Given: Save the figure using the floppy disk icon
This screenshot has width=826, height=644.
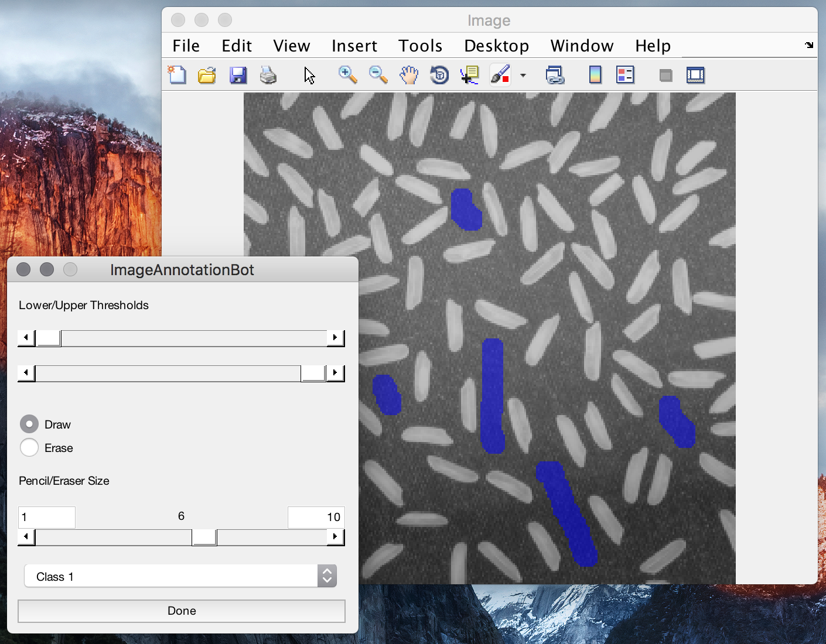Looking at the screenshot, I should coord(238,75).
